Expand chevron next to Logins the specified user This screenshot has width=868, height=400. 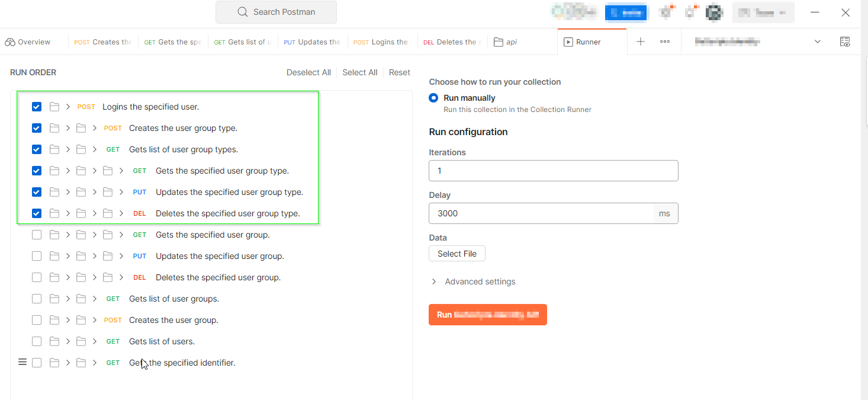[x=68, y=107]
